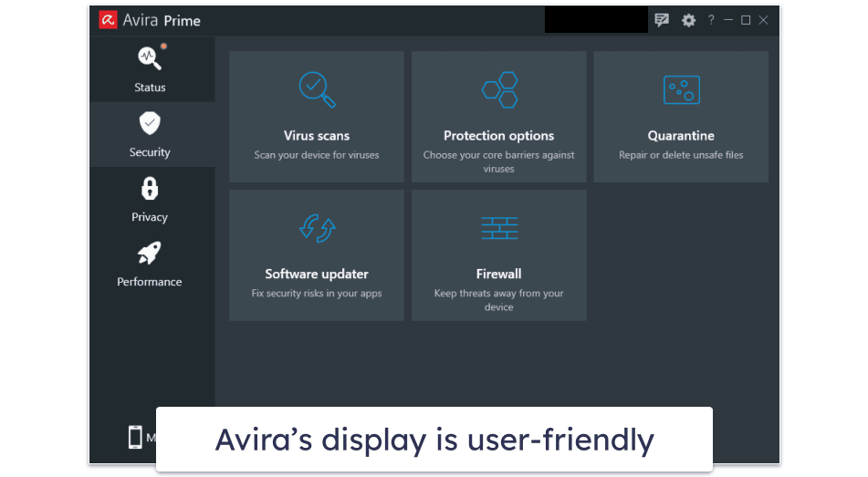Click the Firewall brick wall icon
This screenshot has width=868, height=477.
(499, 228)
